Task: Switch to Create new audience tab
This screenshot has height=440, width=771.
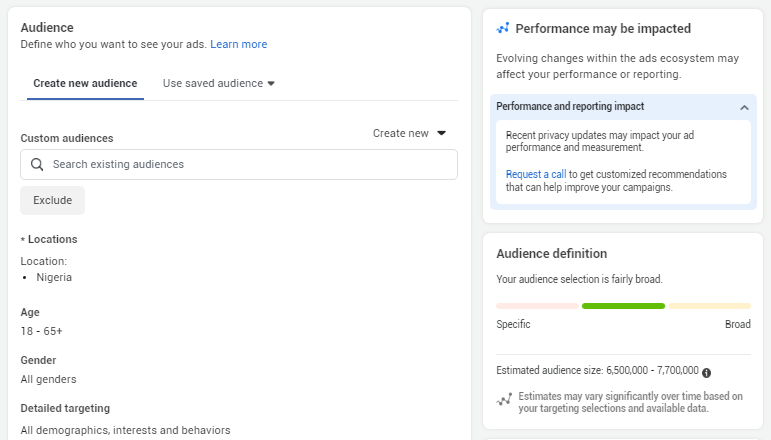Action: click(x=85, y=83)
